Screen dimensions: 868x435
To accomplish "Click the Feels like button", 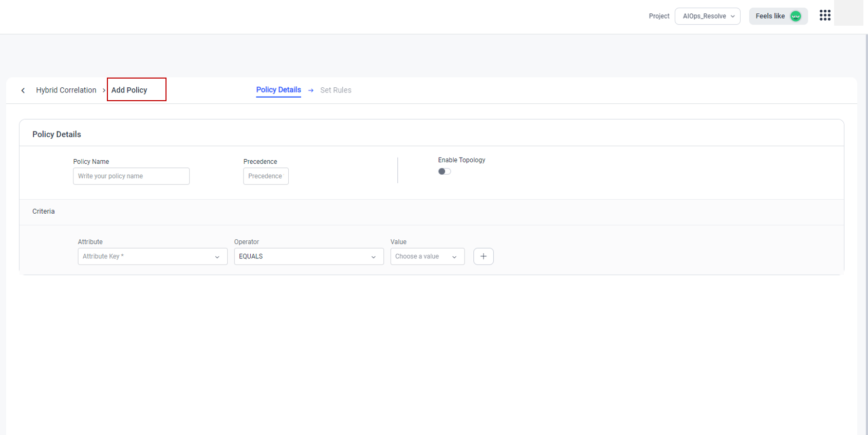I will [770, 16].
